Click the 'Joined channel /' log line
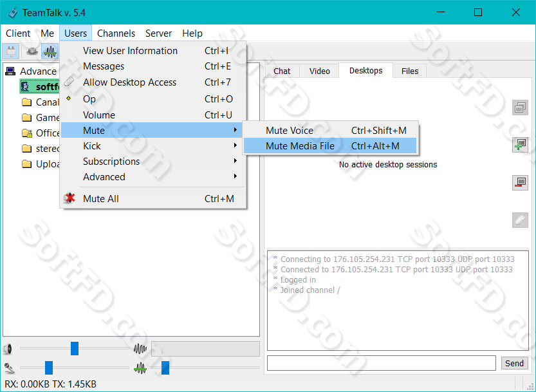The height and width of the screenshot is (392, 536). point(307,290)
